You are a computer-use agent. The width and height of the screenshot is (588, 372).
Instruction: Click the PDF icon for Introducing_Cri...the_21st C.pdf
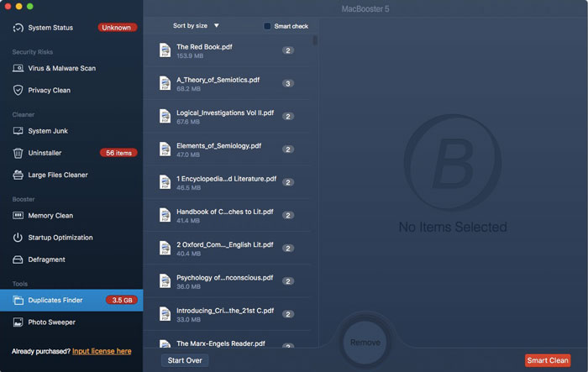pyautogui.click(x=165, y=314)
